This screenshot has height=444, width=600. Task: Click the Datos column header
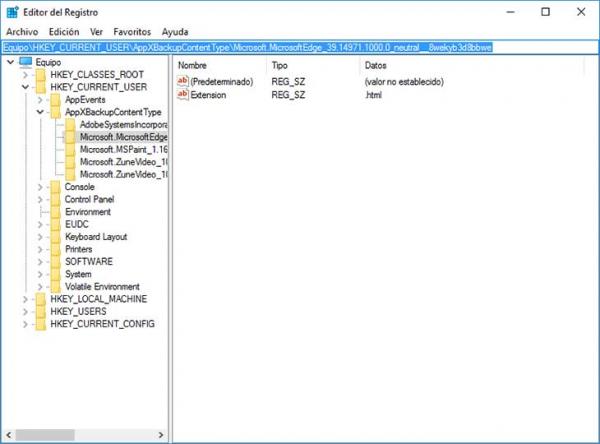click(472, 65)
